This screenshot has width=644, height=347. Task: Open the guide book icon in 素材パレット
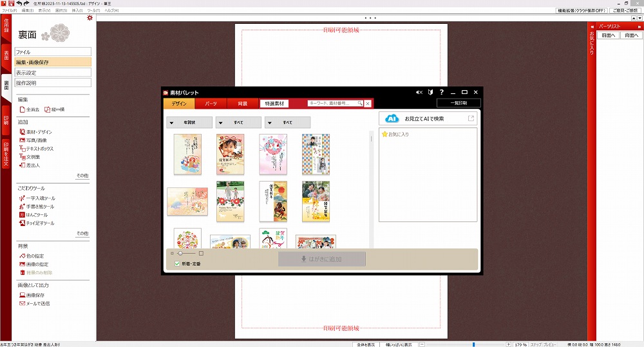[430, 93]
